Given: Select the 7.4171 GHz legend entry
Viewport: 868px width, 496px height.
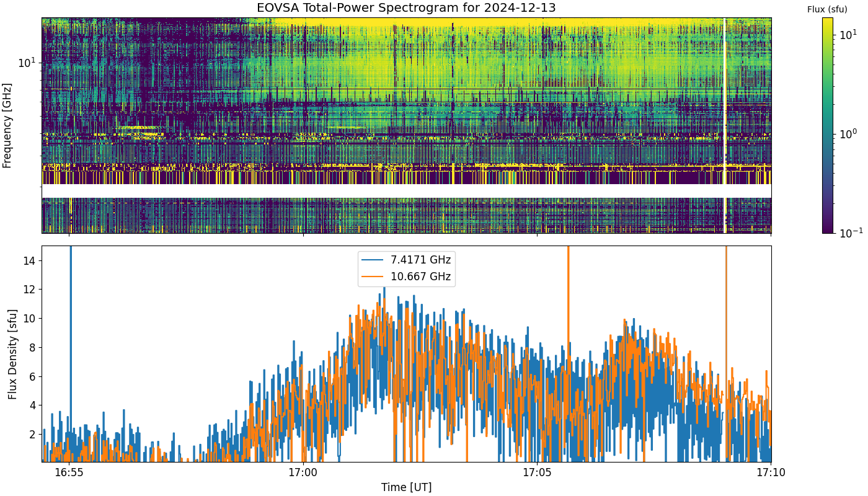Looking at the screenshot, I should tap(407, 260).
